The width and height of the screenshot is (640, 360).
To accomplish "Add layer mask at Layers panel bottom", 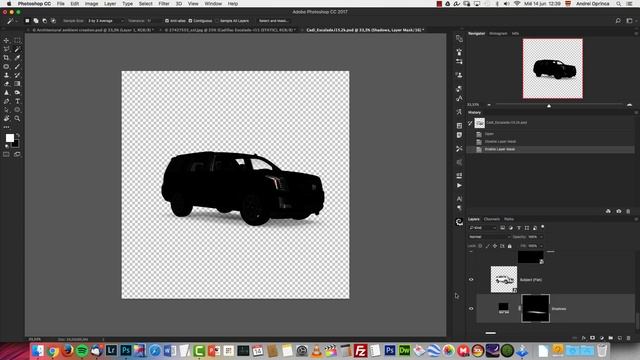I will point(593,338).
